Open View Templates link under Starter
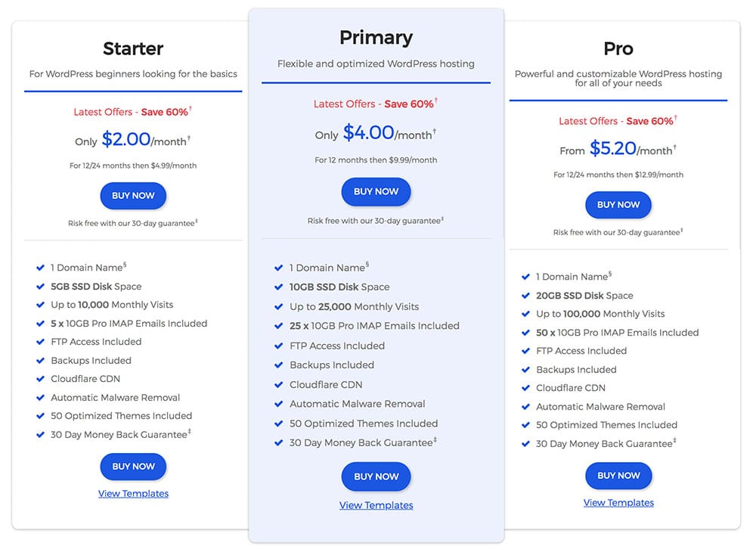This screenshot has width=756, height=549. (134, 494)
